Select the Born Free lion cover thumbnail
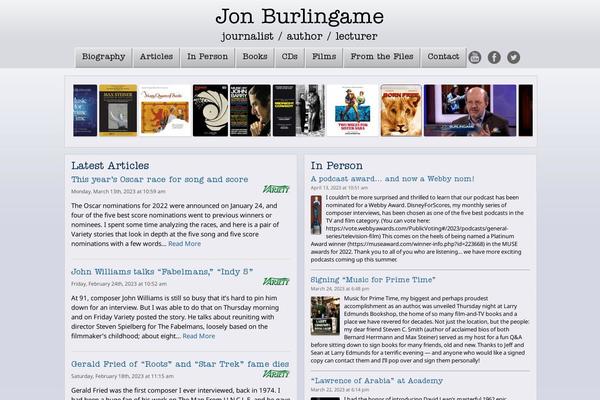The width and height of the screenshot is (600, 400). click(x=401, y=110)
